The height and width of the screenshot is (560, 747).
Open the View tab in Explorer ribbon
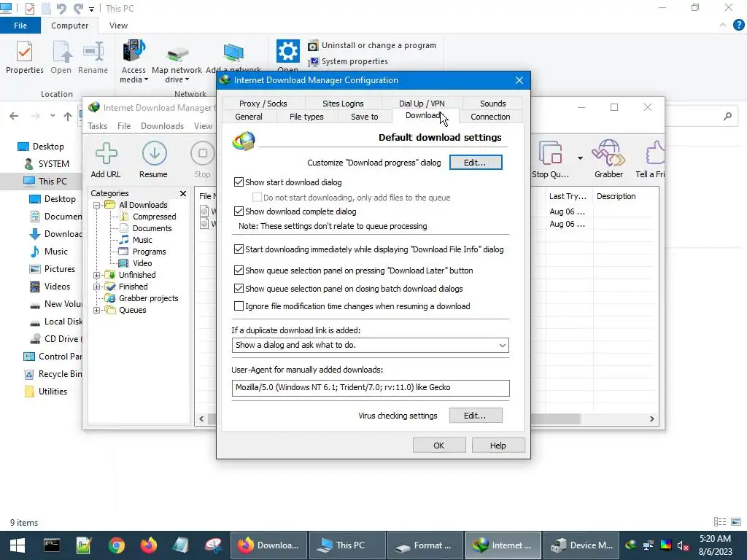tap(118, 26)
